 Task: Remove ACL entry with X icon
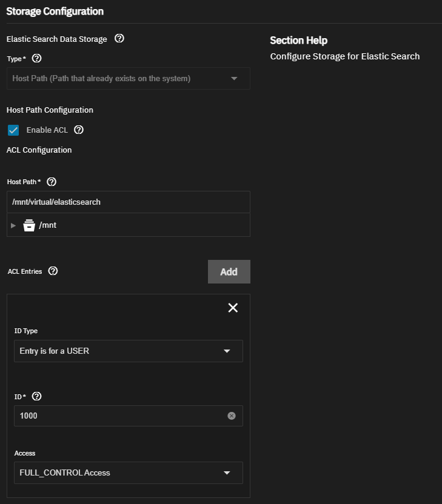[x=233, y=308]
